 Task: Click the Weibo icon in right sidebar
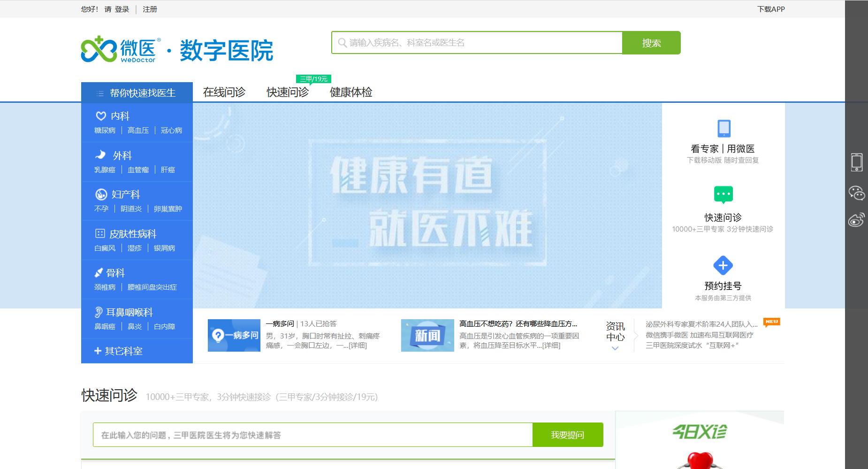856,220
